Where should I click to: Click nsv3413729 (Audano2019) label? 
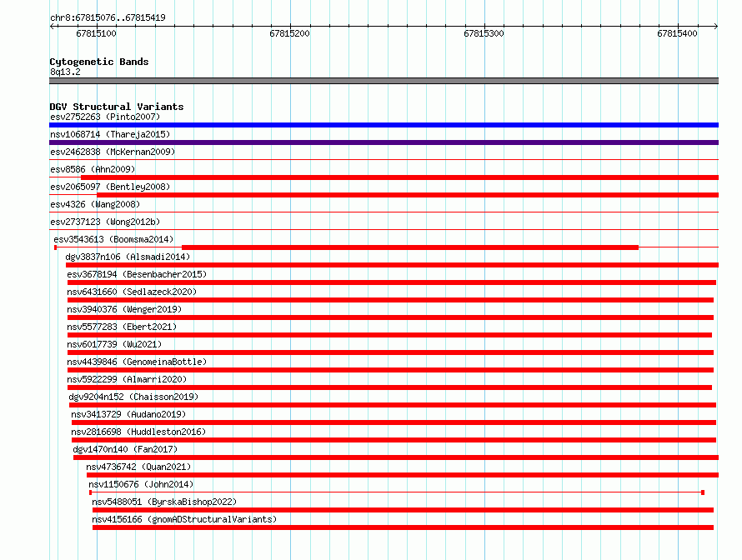pyautogui.click(x=128, y=414)
